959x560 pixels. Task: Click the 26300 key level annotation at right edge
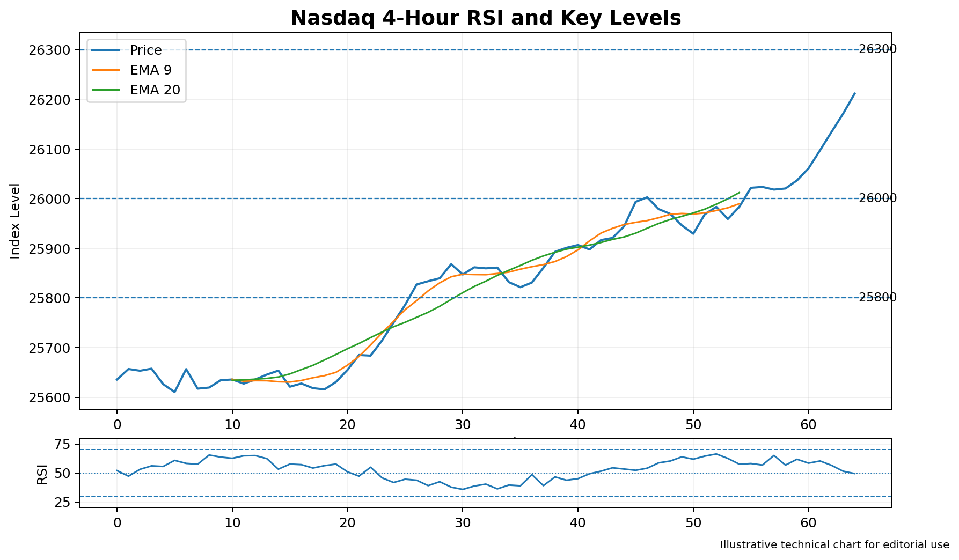click(878, 49)
